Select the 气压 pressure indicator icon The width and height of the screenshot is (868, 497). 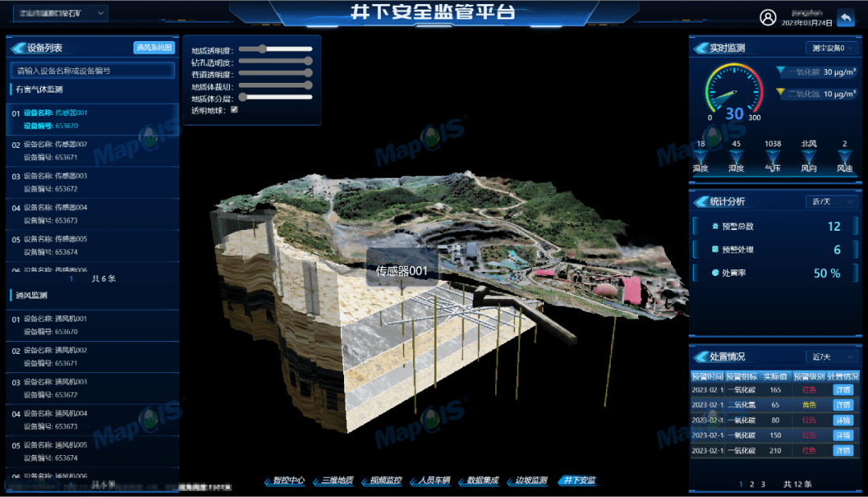pyautogui.click(x=771, y=154)
